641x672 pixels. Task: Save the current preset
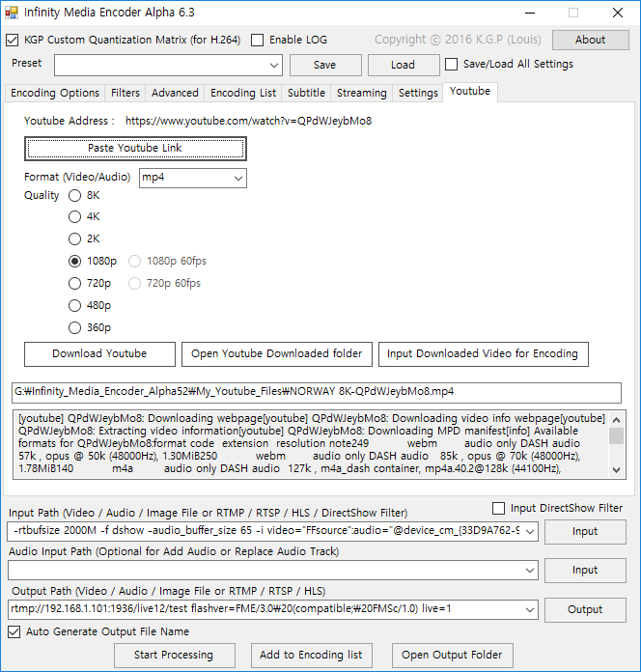(x=325, y=65)
